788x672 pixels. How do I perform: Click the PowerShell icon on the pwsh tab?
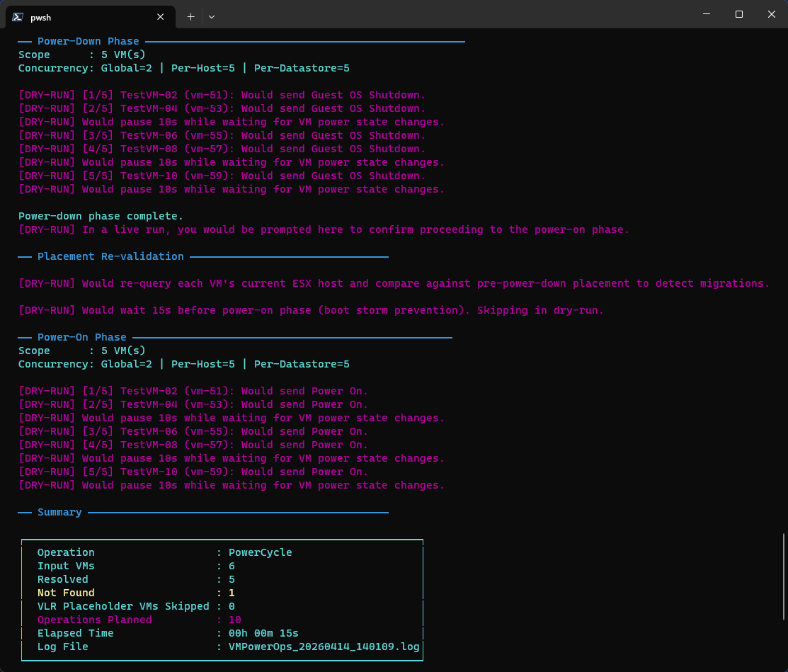(x=18, y=16)
